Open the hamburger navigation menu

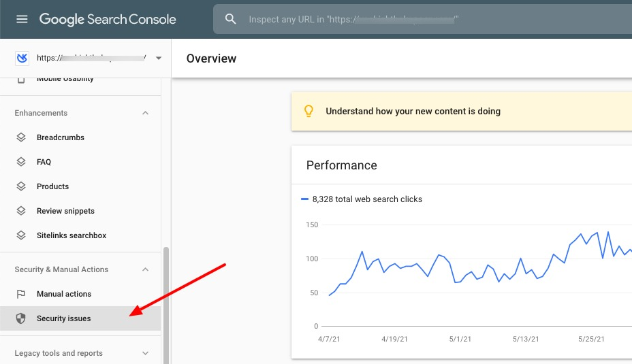pyautogui.click(x=22, y=19)
